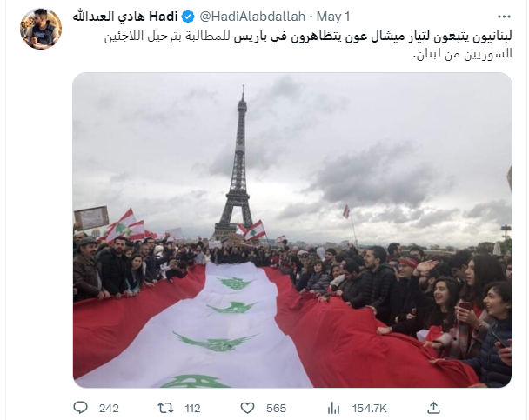Click the 565 likes count
Viewport: 529px width, 420px height.
tap(276, 409)
